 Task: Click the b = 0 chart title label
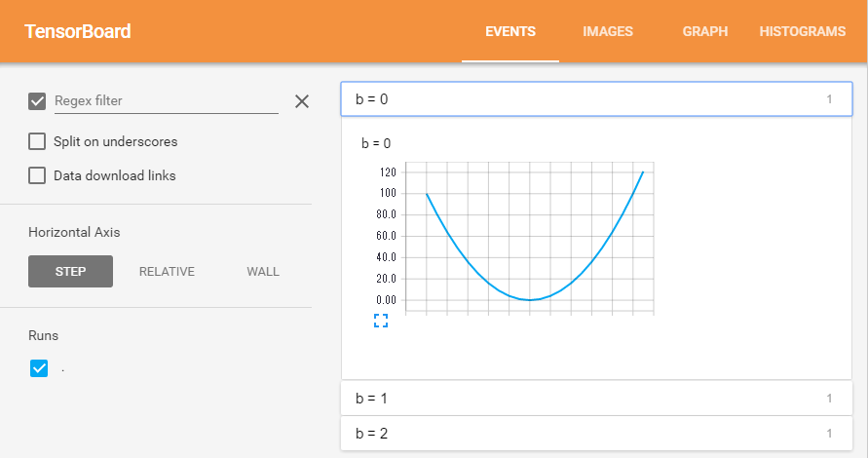[x=376, y=143]
